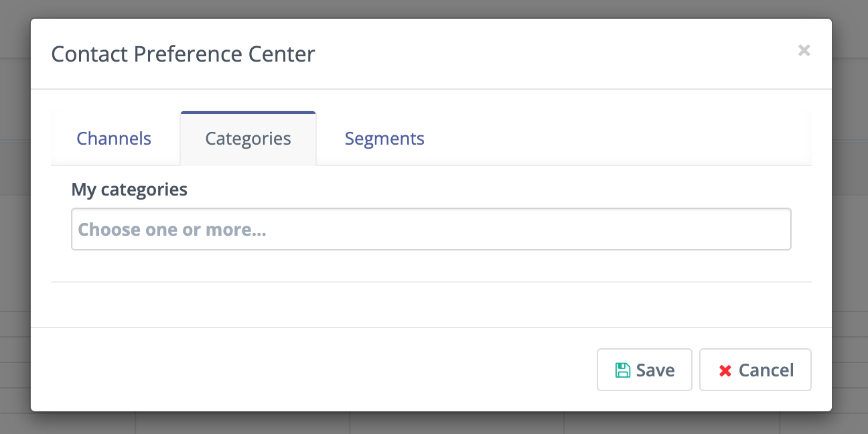
Task: Save the contact preference settings
Action: pos(644,369)
